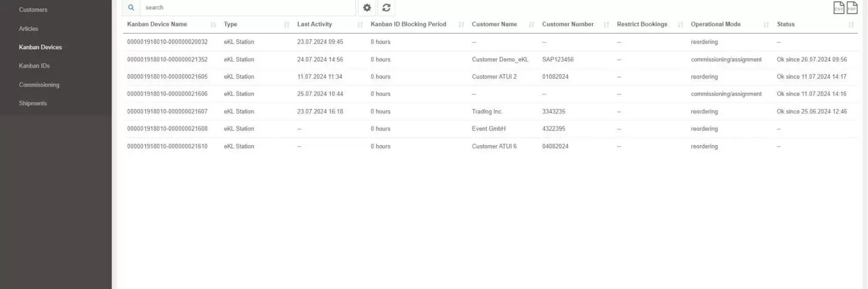This screenshot has width=868, height=289.
Task: Refresh the Kanban devices table
Action: click(386, 8)
